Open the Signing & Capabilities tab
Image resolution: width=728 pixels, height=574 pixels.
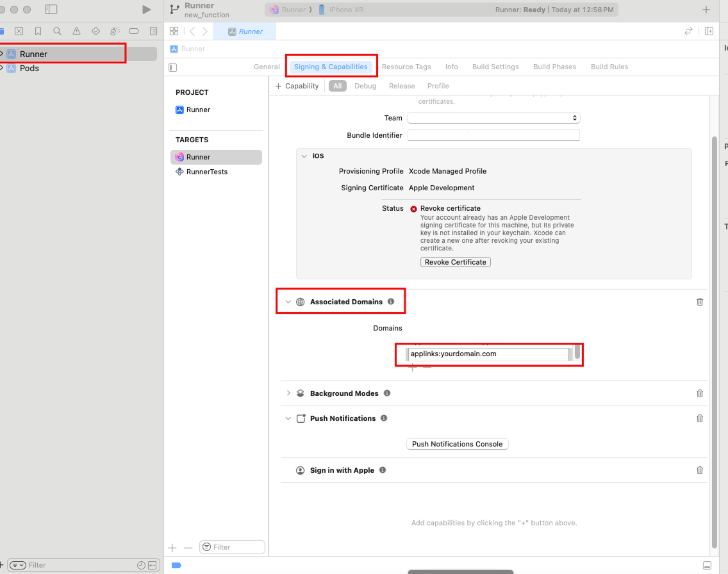tap(331, 67)
